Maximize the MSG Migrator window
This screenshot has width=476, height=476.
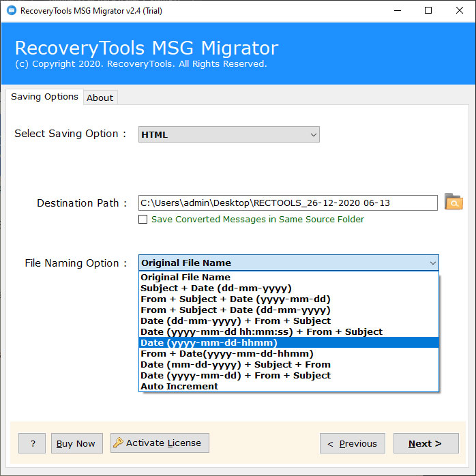(x=428, y=11)
